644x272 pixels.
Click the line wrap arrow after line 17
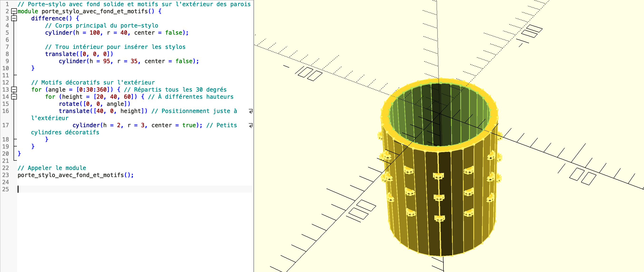tap(251, 125)
